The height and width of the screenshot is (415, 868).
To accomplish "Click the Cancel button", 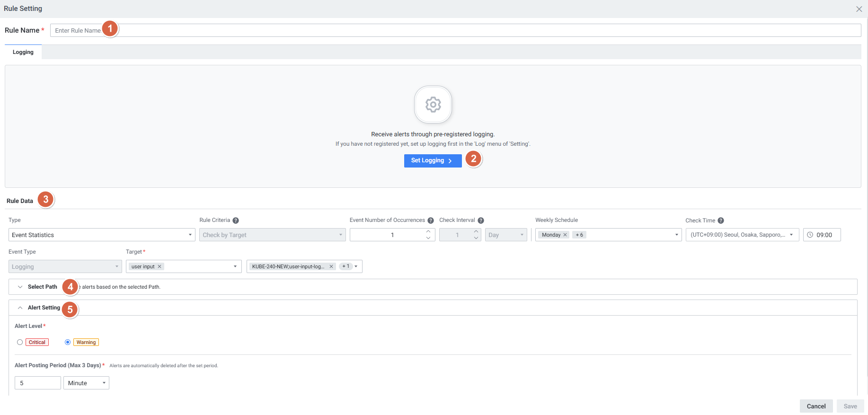I will click(816, 406).
